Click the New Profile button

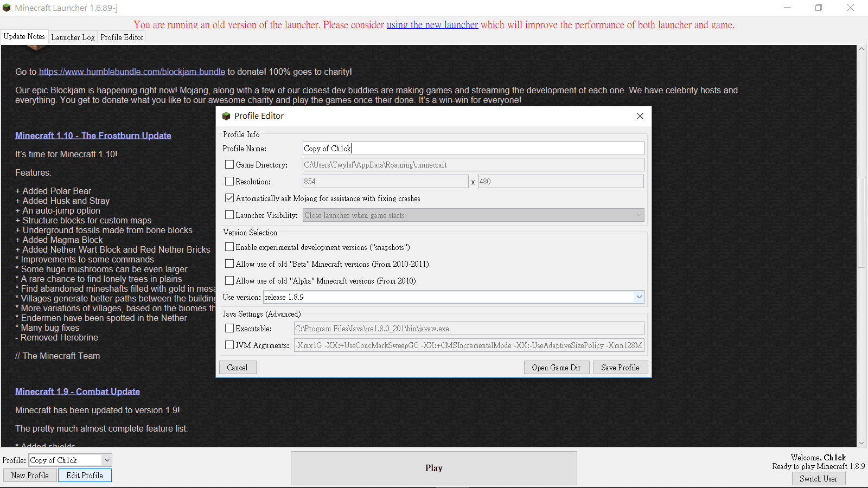point(30,476)
